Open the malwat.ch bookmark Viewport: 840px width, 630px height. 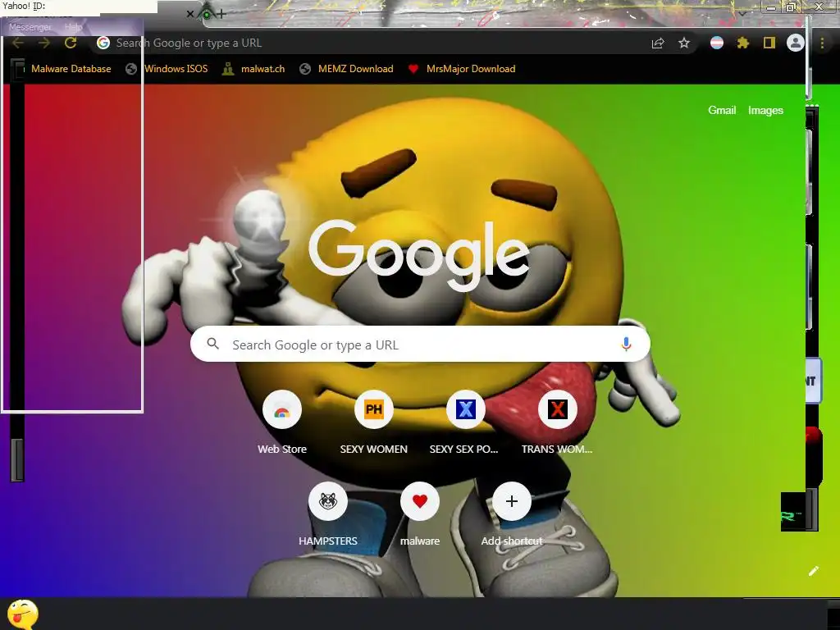263,69
